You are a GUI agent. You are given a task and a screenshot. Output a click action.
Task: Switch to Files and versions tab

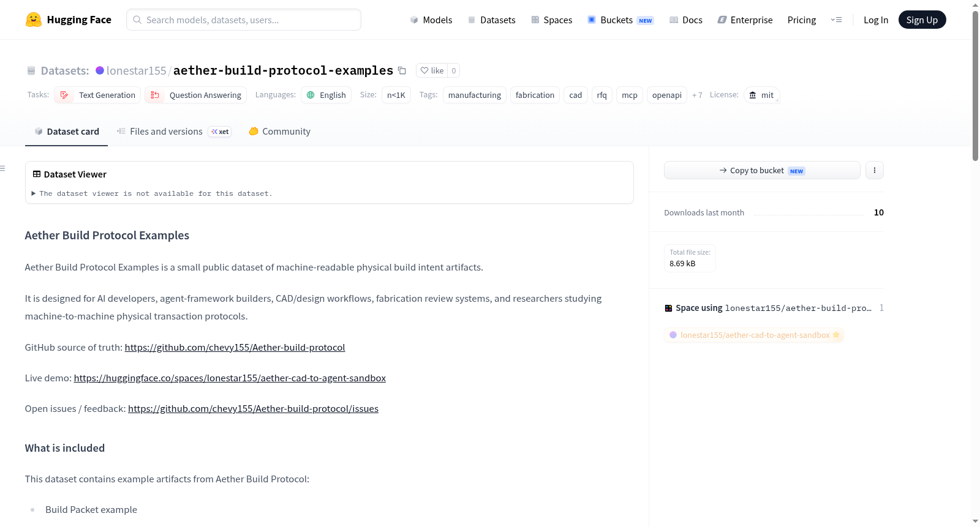[x=174, y=132]
